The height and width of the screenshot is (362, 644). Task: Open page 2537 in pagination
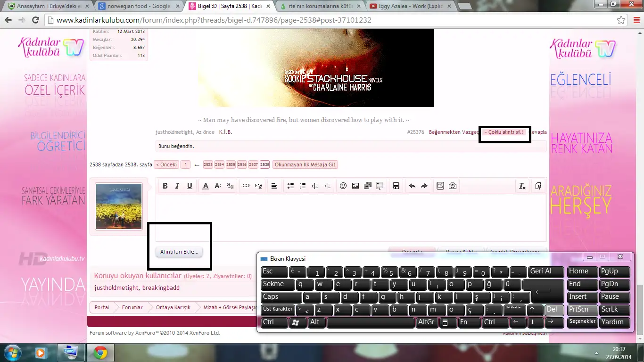click(253, 165)
